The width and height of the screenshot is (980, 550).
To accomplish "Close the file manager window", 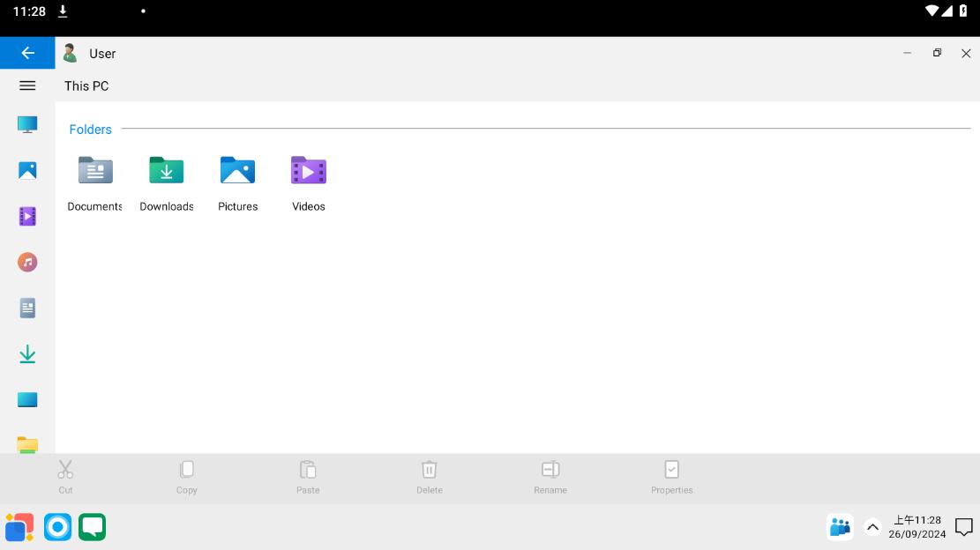I will pos(966,54).
